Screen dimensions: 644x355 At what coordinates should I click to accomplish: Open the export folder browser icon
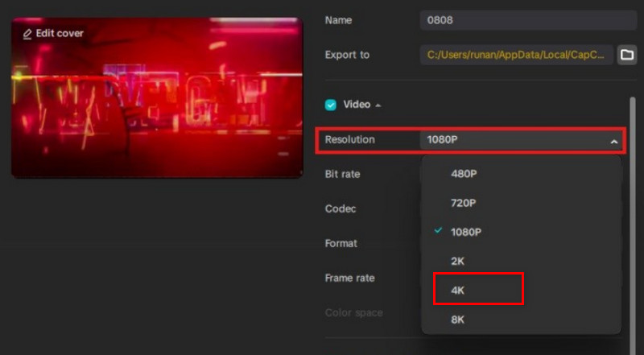click(626, 55)
